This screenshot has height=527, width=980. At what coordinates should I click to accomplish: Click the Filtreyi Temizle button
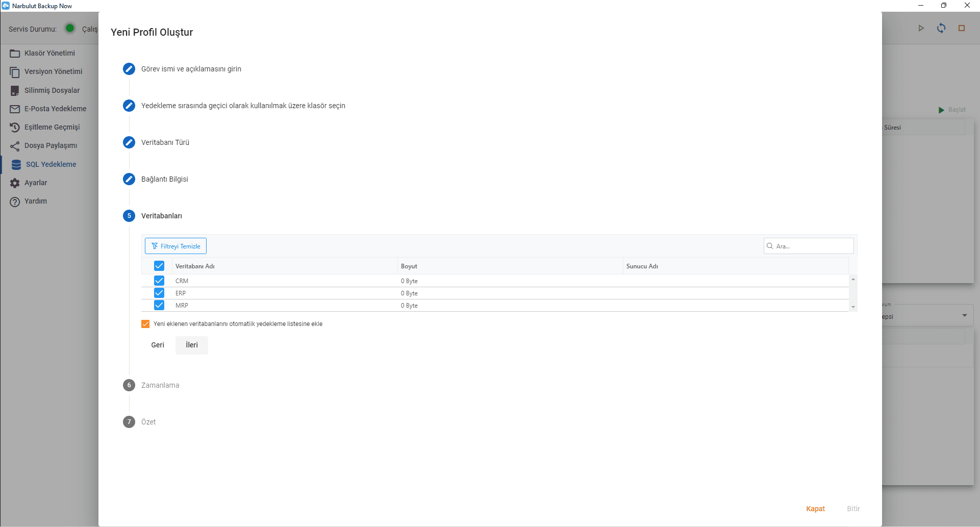[175, 246]
